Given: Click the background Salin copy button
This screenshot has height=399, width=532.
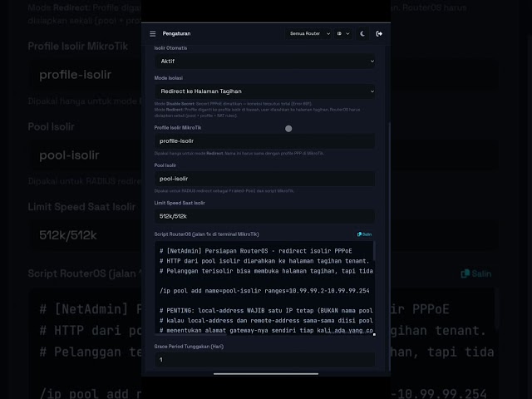Looking at the screenshot, I should coord(475,273).
